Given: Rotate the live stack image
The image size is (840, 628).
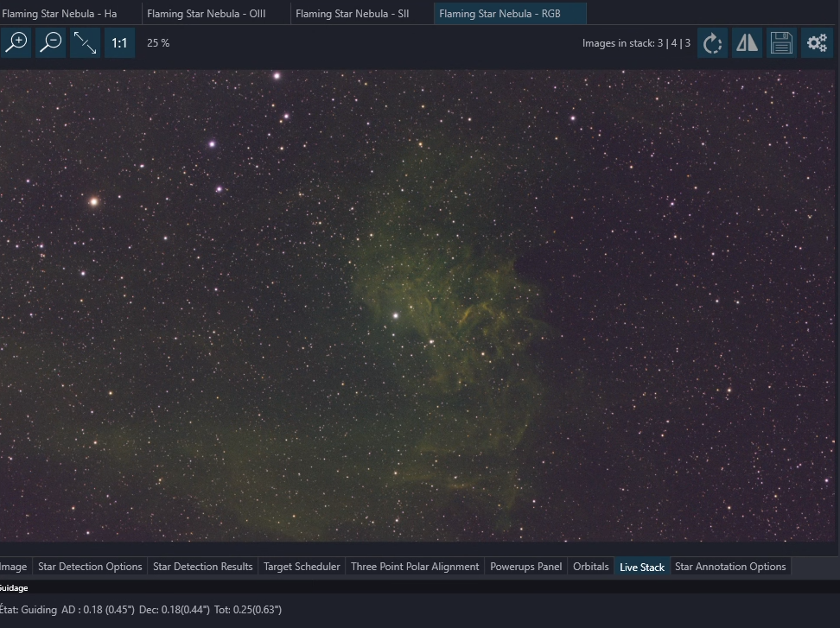Looking at the screenshot, I should [x=712, y=43].
